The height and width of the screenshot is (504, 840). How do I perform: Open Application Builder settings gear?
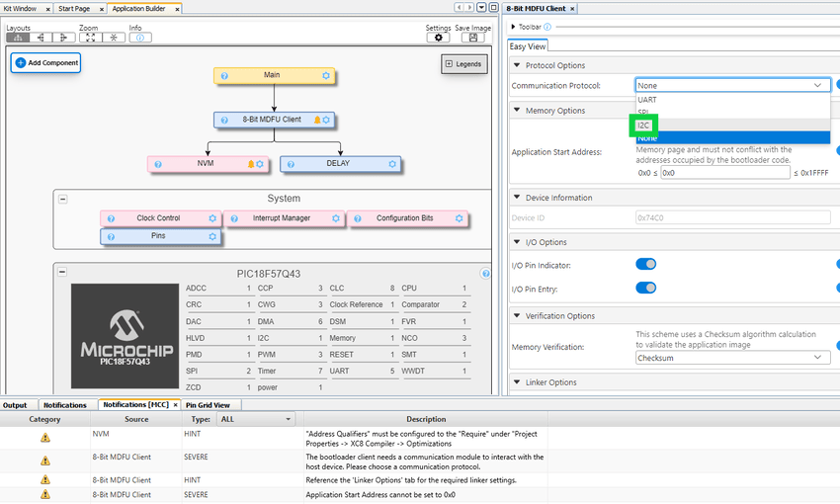click(x=440, y=38)
